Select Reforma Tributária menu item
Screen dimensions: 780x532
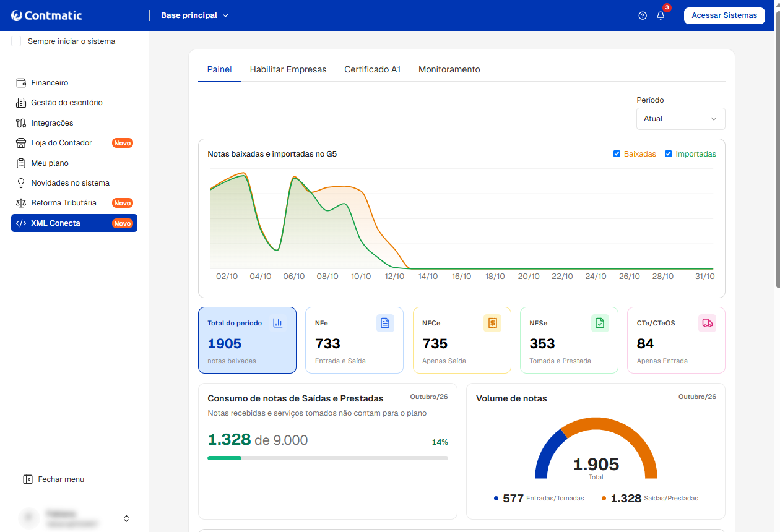[x=74, y=203]
